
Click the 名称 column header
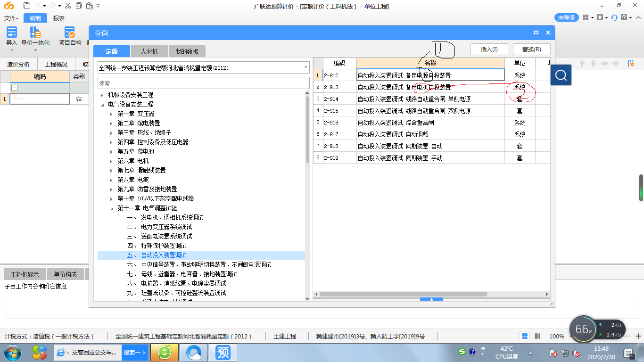[430, 63]
